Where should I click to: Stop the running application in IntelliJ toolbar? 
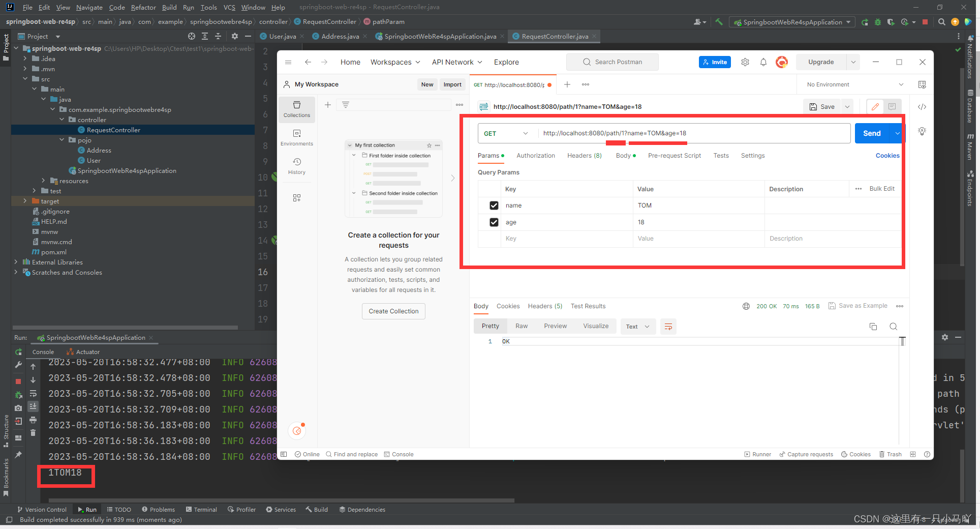coord(925,22)
